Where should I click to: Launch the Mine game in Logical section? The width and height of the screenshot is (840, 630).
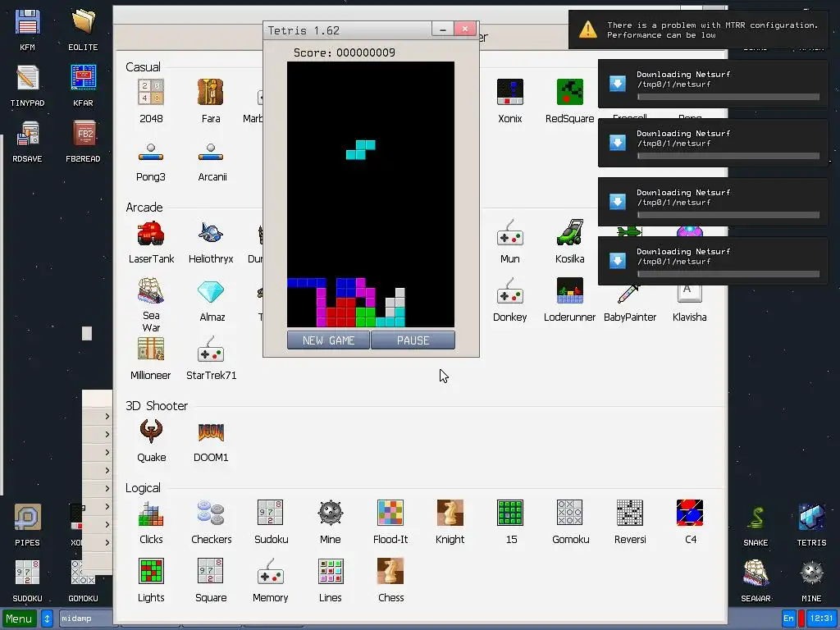pyautogui.click(x=330, y=514)
